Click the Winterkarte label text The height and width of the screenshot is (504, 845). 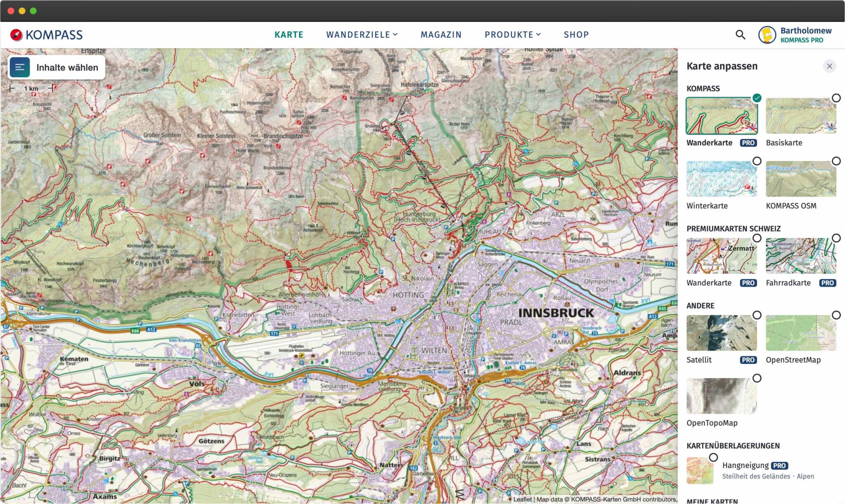707,206
